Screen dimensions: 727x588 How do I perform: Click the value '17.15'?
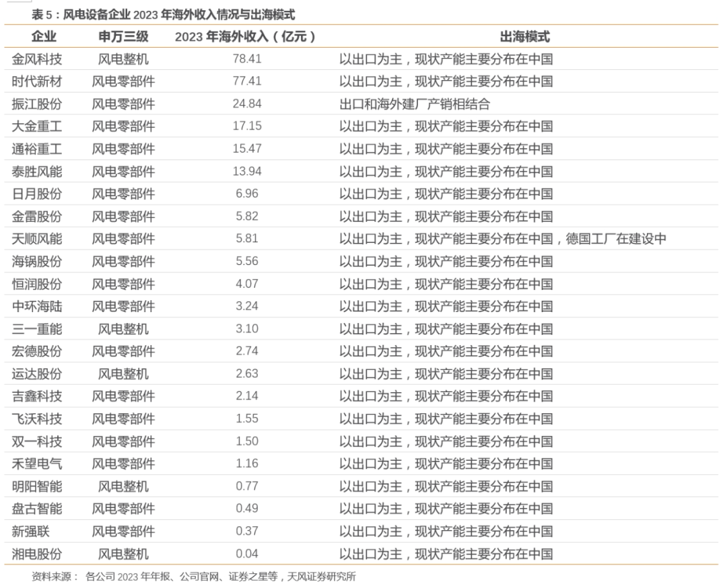point(247,126)
